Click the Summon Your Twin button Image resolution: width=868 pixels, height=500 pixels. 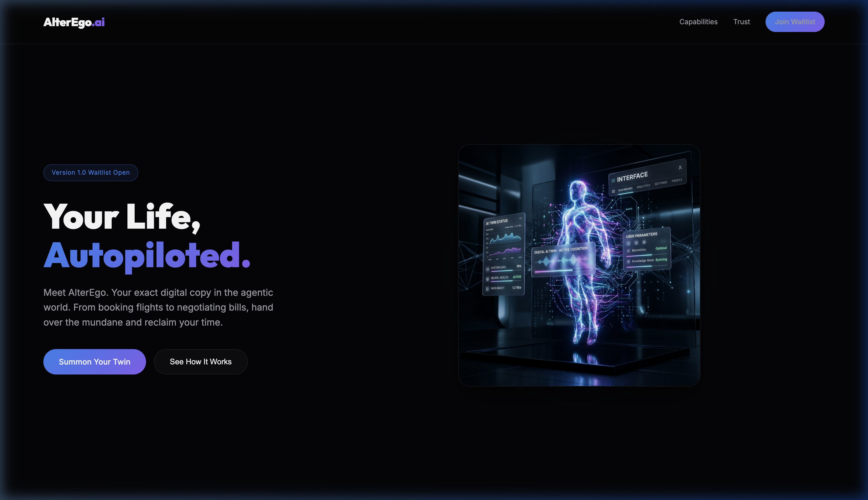tap(94, 362)
